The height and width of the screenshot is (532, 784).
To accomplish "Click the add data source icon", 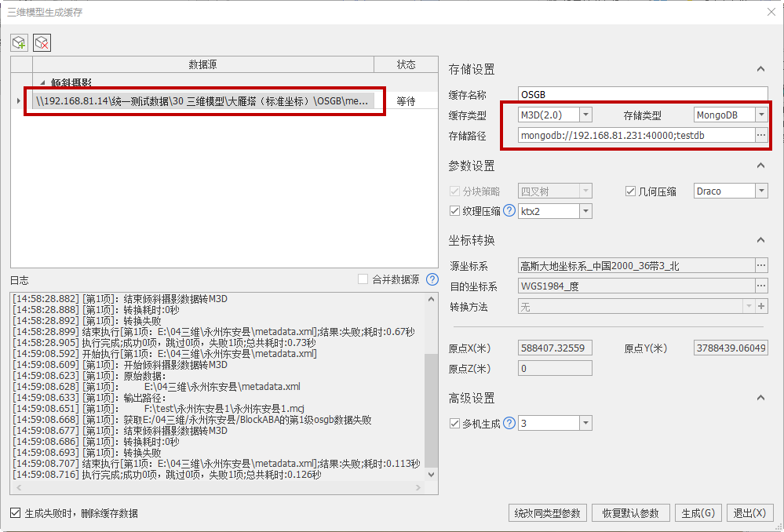I will pyautogui.click(x=19, y=42).
